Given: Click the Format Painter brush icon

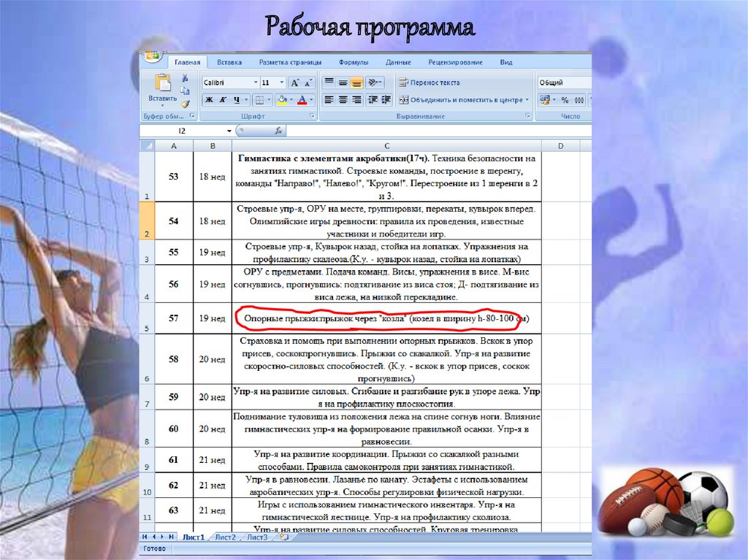Looking at the screenshot, I should coord(185,104).
